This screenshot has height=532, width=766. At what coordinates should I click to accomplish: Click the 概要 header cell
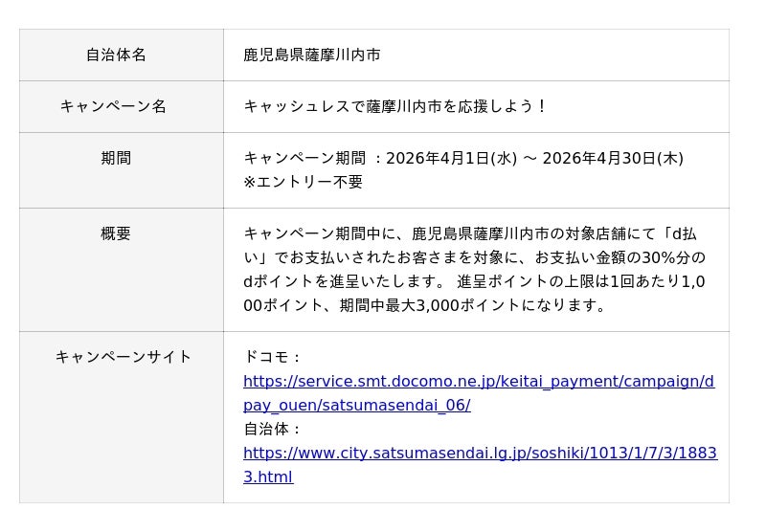coord(116,233)
